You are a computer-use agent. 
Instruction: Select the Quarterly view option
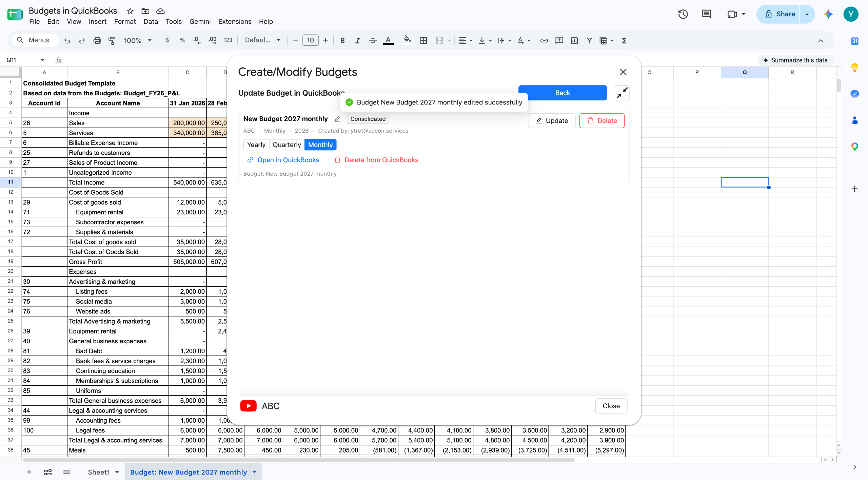click(287, 145)
